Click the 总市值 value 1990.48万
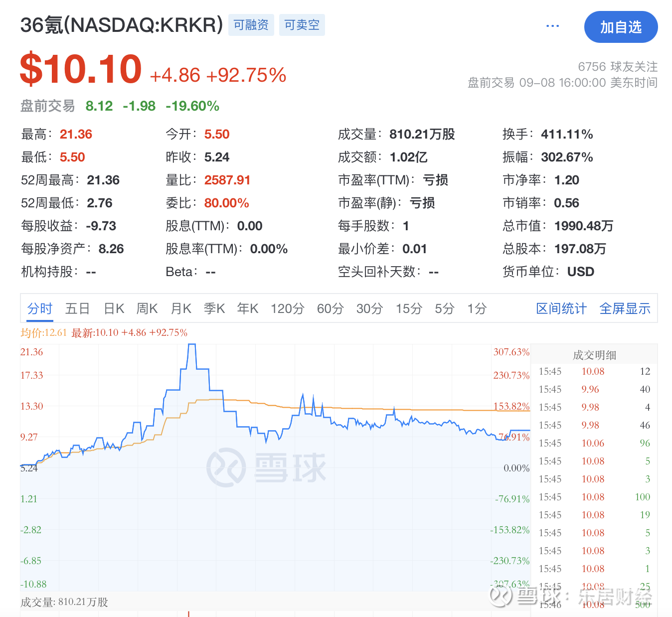The height and width of the screenshot is (617, 672). (x=584, y=226)
